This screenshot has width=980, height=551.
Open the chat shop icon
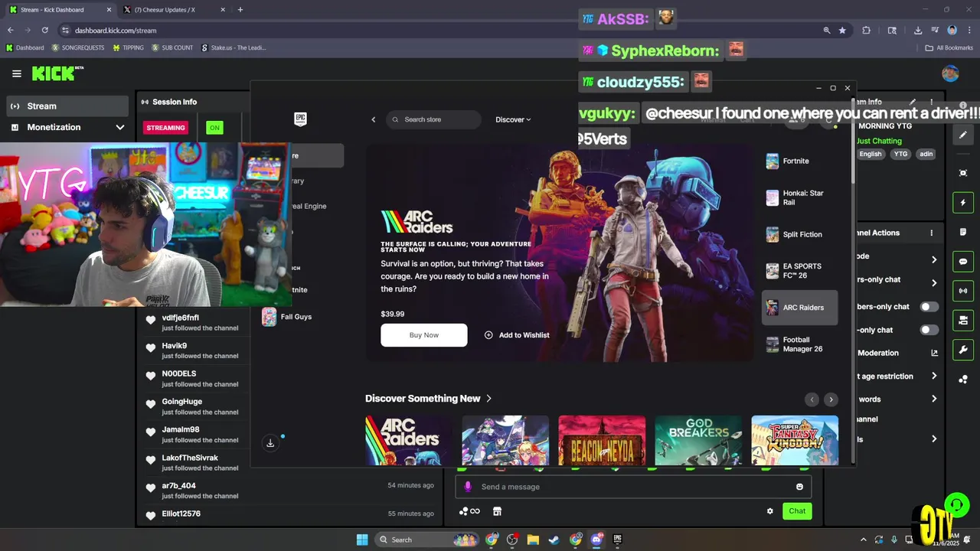[497, 511]
